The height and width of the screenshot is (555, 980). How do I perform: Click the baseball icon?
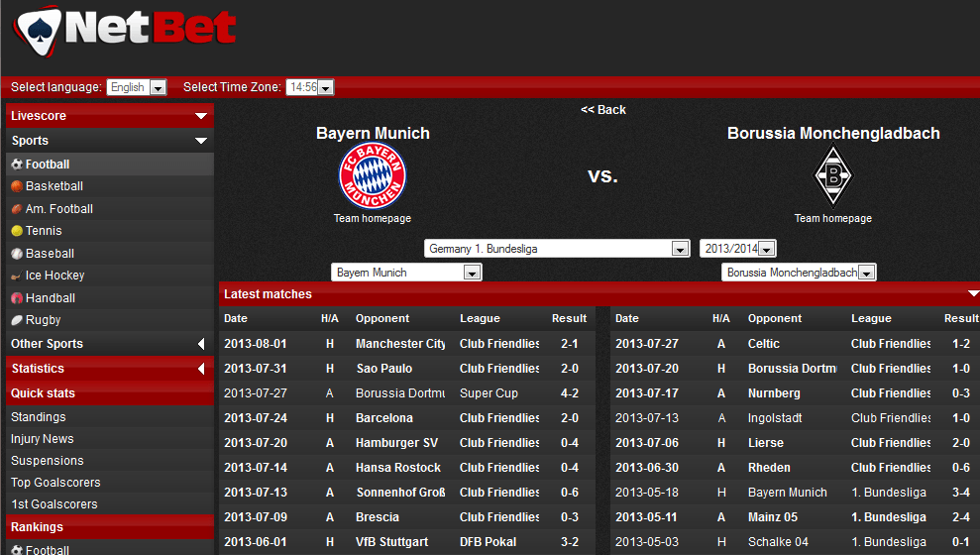[x=17, y=254]
